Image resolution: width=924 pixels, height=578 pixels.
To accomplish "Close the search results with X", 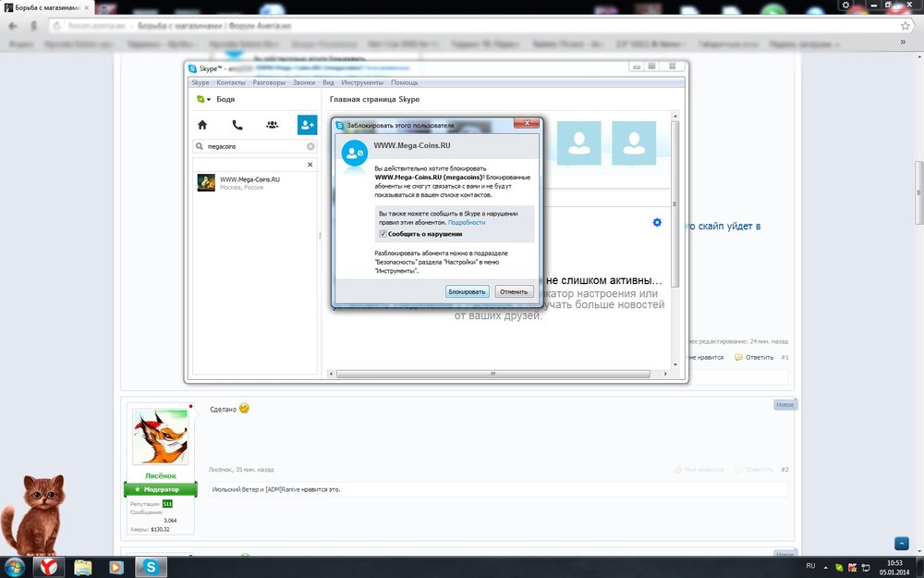I will pos(310,165).
